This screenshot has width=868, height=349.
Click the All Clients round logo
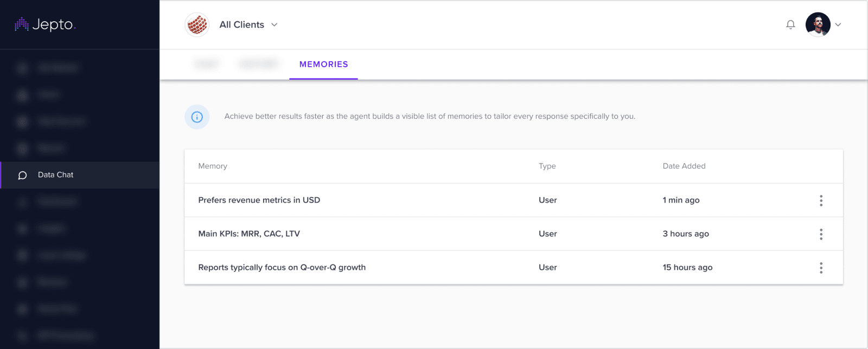[x=197, y=24]
